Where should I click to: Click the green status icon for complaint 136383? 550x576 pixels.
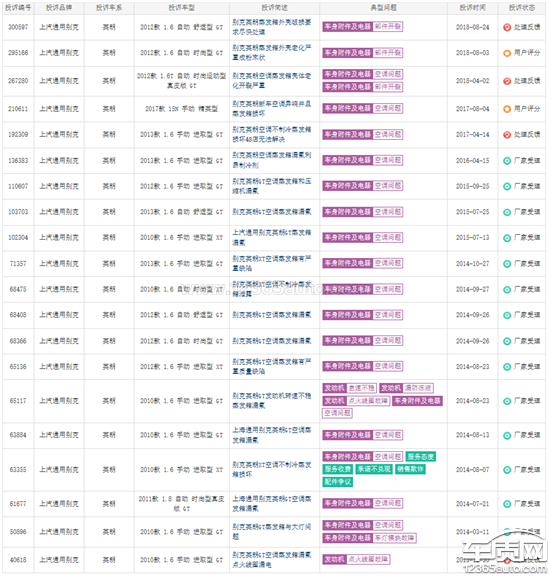coord(507,161)
